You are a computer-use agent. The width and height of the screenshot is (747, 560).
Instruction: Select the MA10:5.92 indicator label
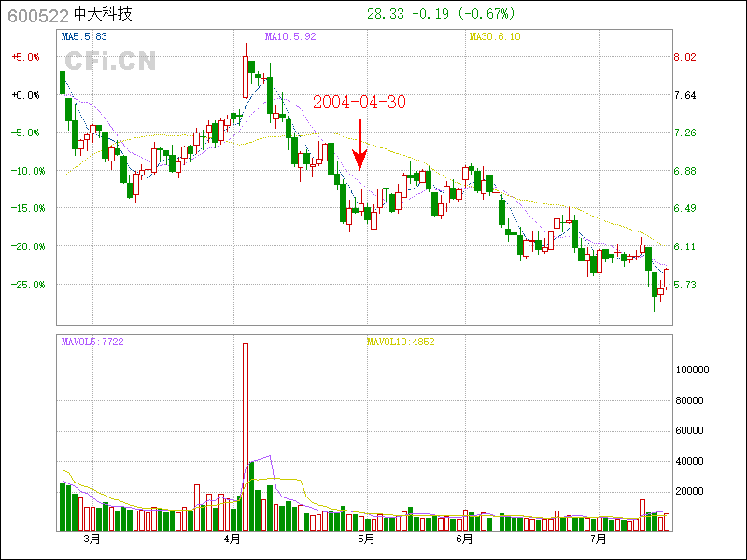tap(290, 37)
